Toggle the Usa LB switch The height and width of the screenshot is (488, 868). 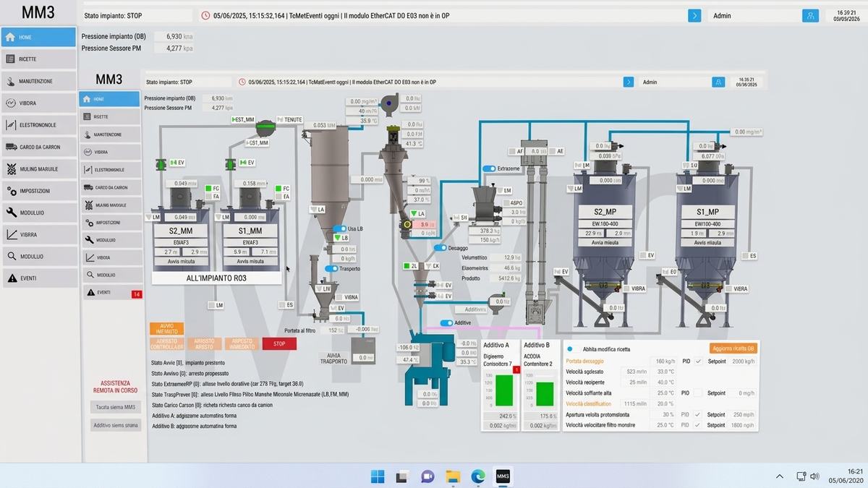(340, 228)
